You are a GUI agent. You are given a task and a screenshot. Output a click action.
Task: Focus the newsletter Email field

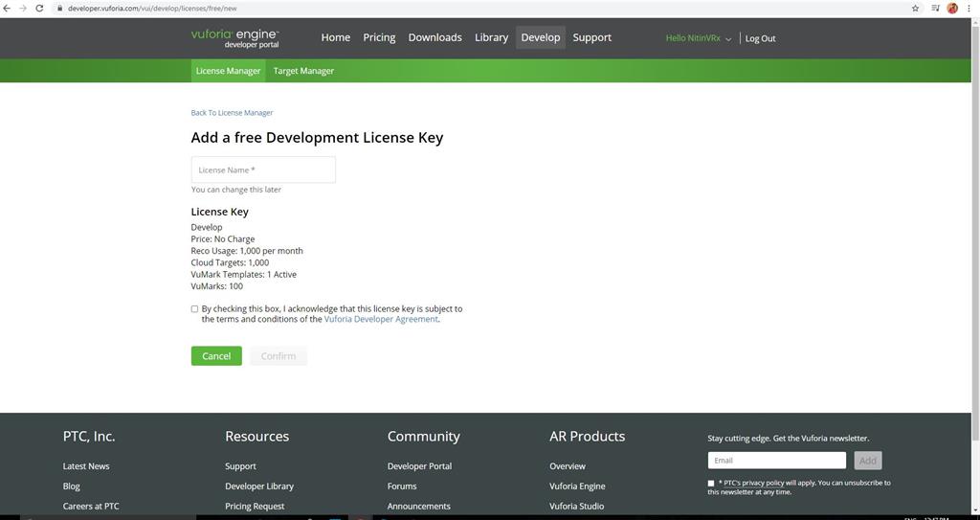pyautogui.click(x=777, y=461)
